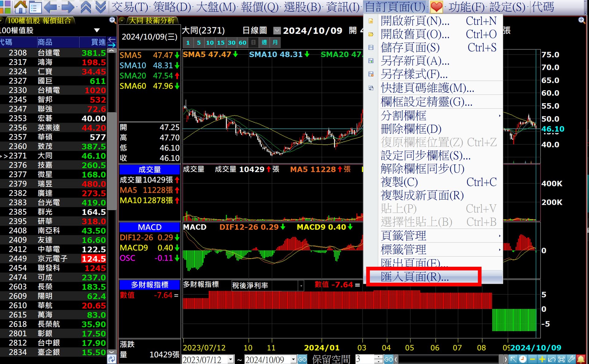This screenshot has width=589, height=364.
Task: Switch chart to weekly (週) period
Action: pos(264,43)
